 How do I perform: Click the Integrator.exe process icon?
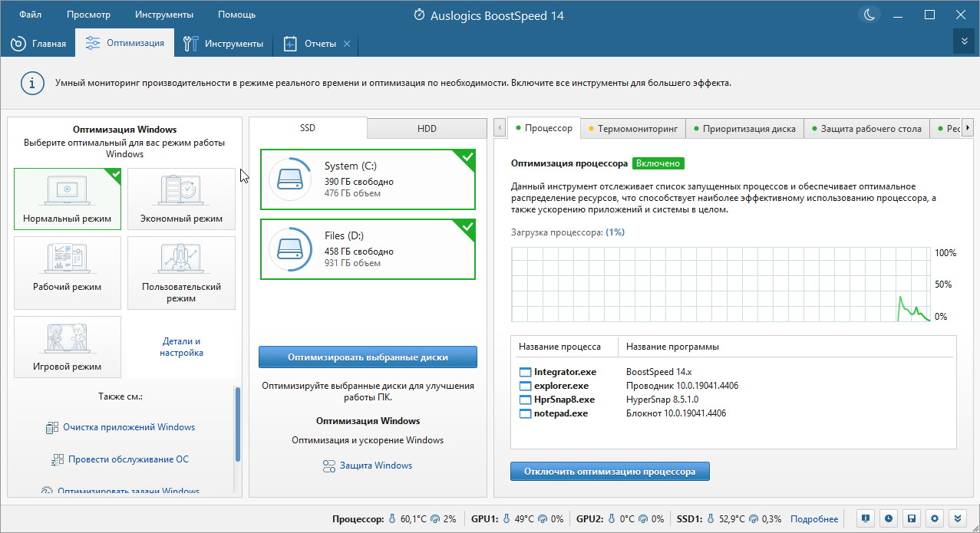[526, 372]
